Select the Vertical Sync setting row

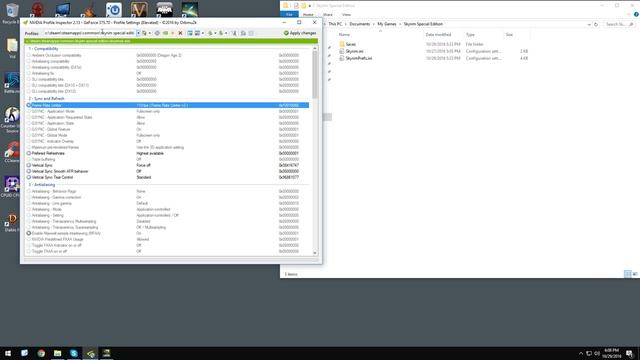(x=167, y=165)
